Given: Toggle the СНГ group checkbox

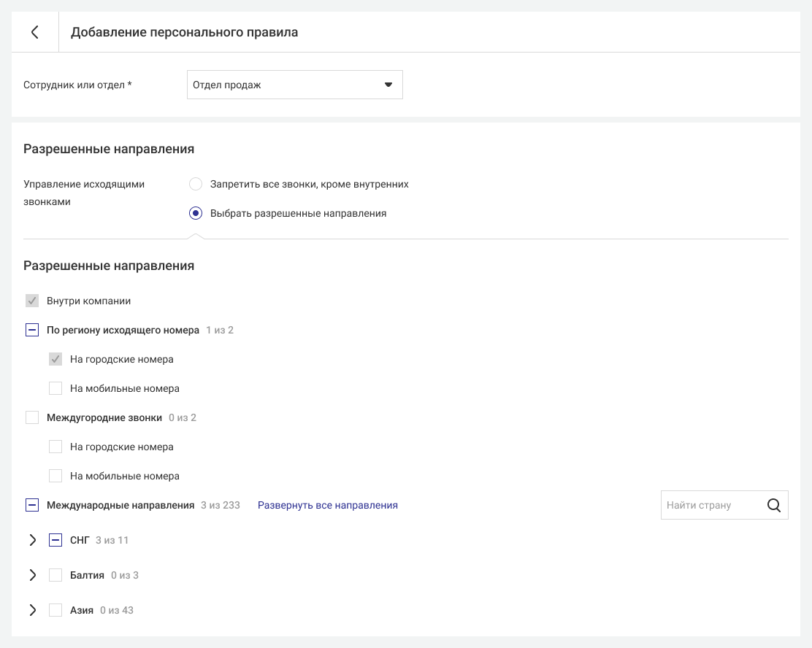Looking at the screenshot, I should pyautogui.click(x=55, y=540).
